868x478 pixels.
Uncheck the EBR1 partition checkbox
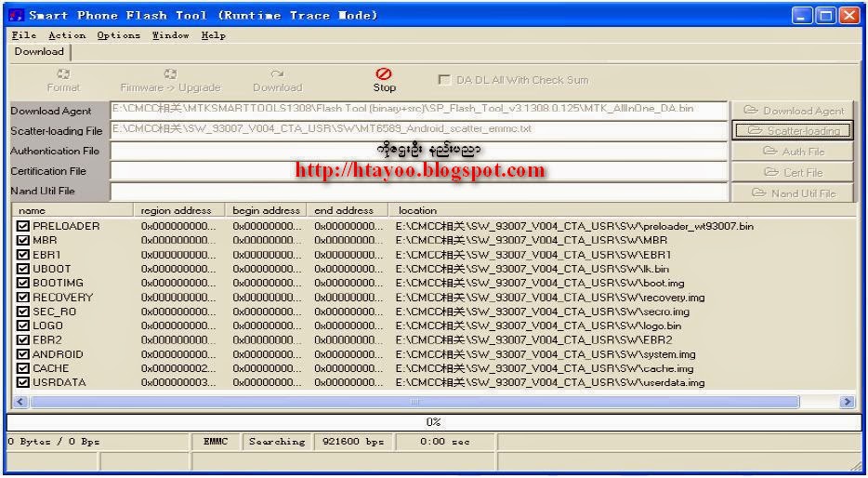(x=22, y=255)
